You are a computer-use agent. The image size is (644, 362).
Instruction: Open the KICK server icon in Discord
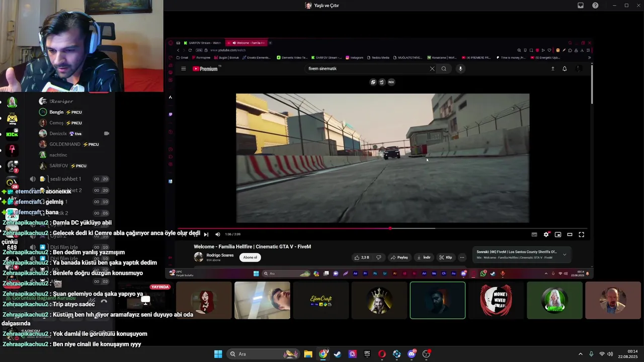(x=12, y=134)
